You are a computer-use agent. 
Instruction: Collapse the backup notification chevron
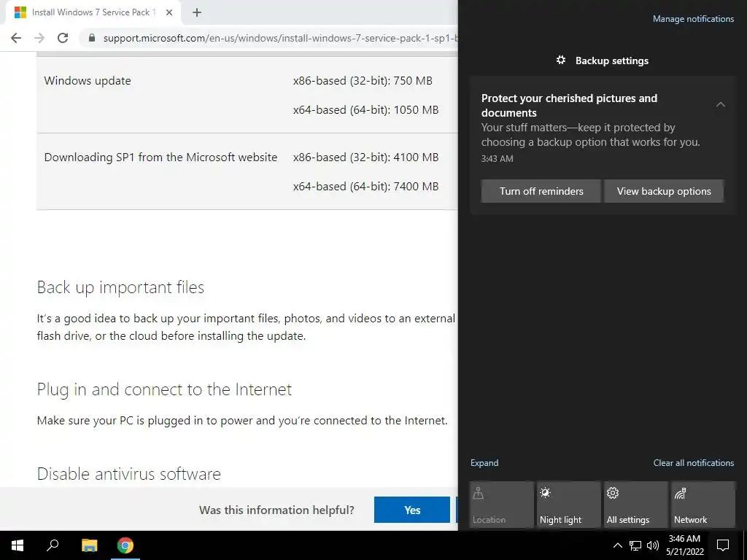(x=720, y=104)
